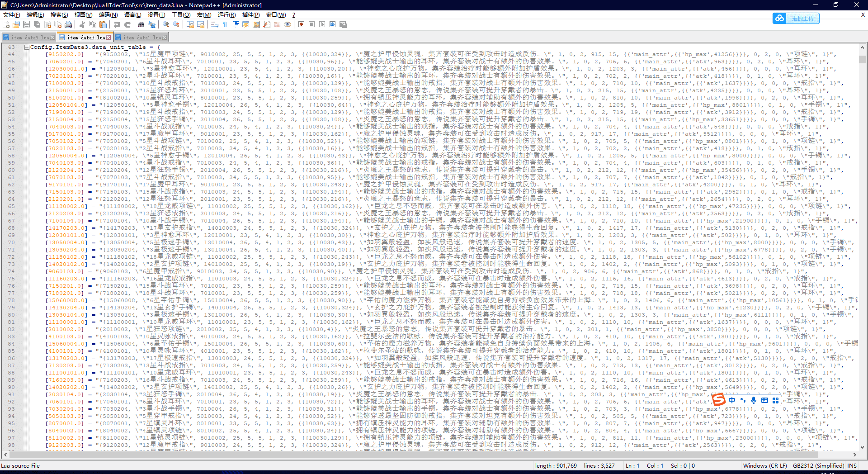Click the Sogou microphone voice input icon

[754, 400]
